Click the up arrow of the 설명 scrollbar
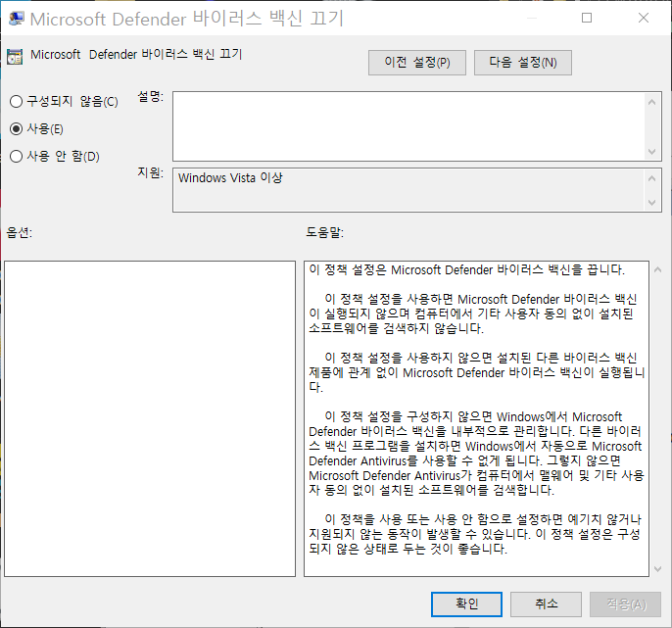 [x=652, y=102]
